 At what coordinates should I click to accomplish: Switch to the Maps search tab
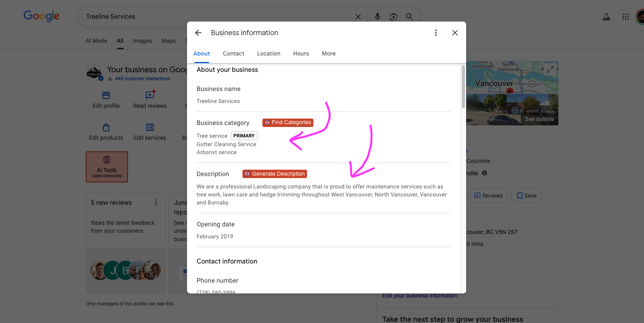click(x=169, y=41)
